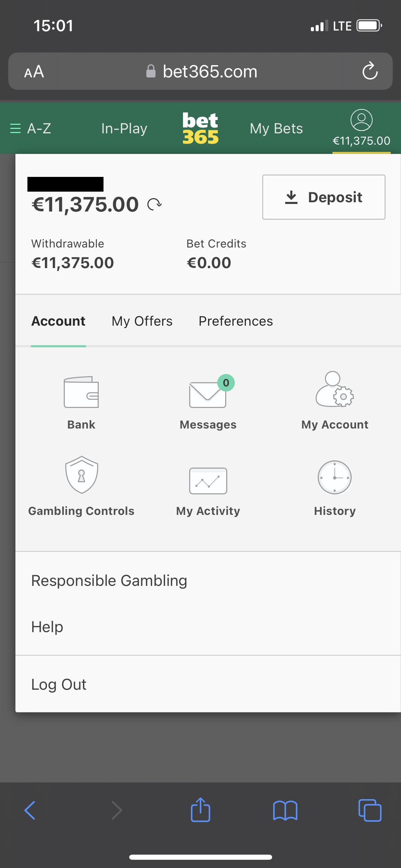The image size is (401, 868).
Task: Open My Account settings icon
Action: coord(335,389)
